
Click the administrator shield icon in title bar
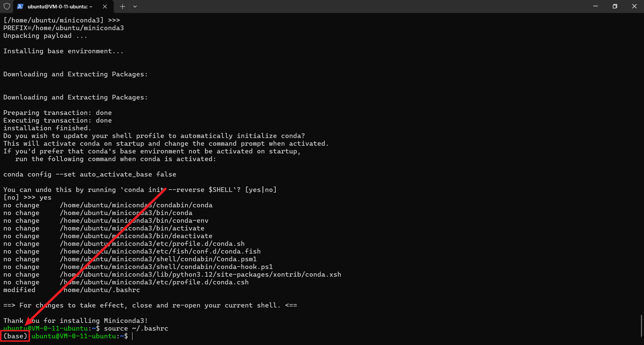tap(7, 6)
